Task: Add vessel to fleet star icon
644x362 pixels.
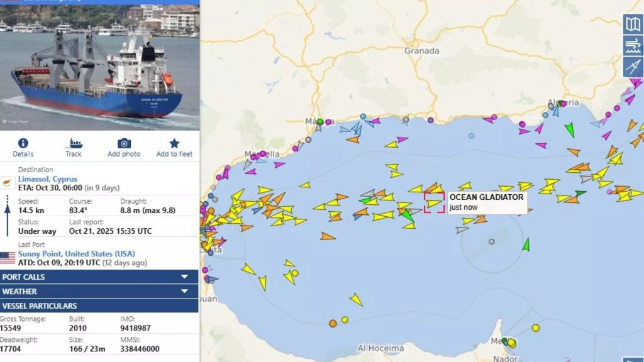Action: pos(174,143)
